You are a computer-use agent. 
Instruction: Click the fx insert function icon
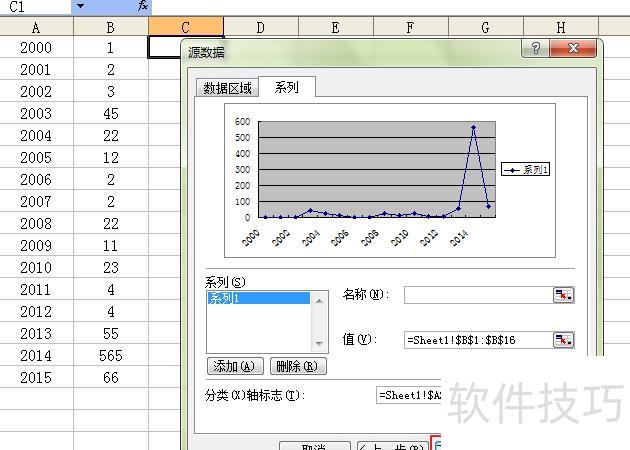143,6
